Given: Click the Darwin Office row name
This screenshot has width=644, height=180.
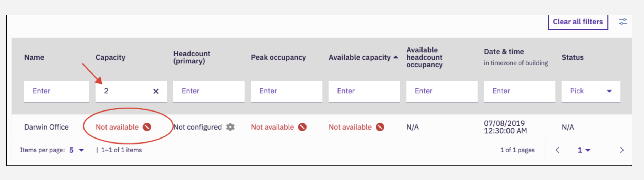Looking at the screenshot, I should (47, 127).
